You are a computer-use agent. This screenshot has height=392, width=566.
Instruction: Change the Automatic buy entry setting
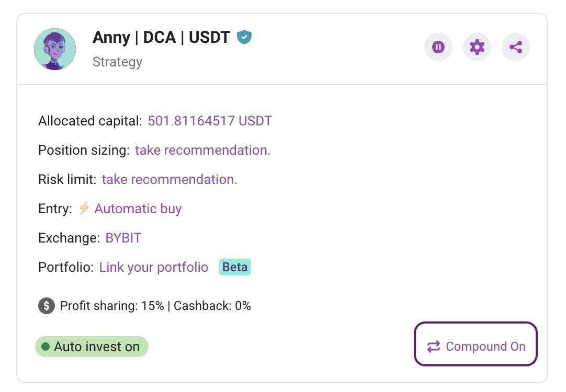(138, 209)
